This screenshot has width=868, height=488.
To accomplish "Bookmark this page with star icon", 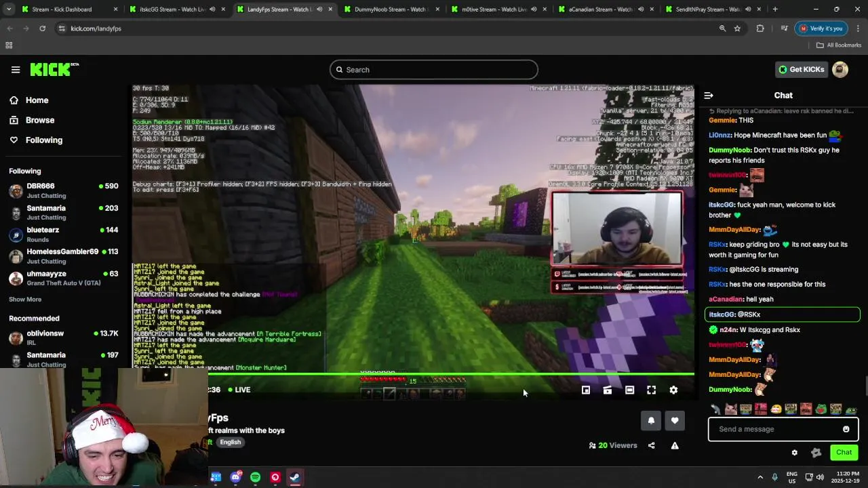I will [x=737, y=28].
